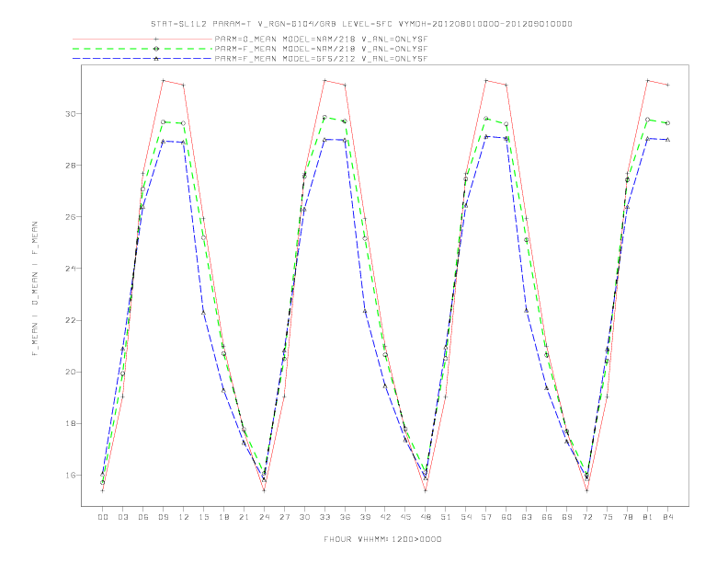The height and width of the screenshot is (563, 728).
Task: Click x-axis tick label 33
Action: pos(324,517)
